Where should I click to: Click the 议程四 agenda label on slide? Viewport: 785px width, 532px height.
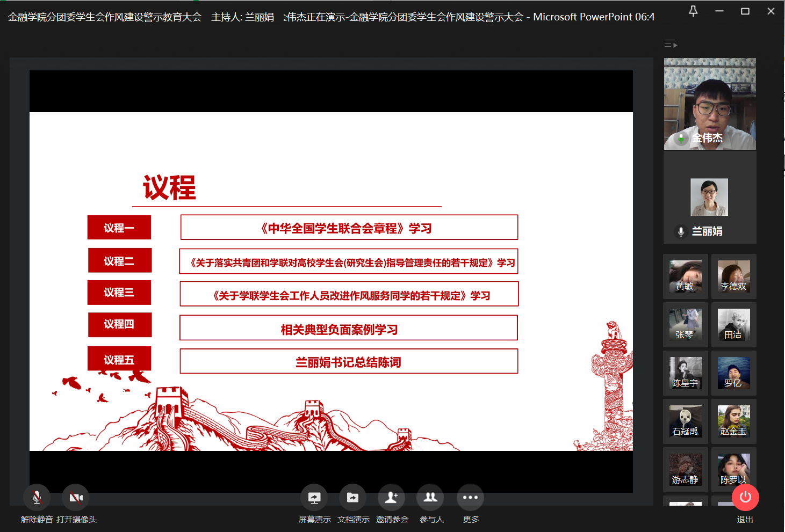[120, 325]
